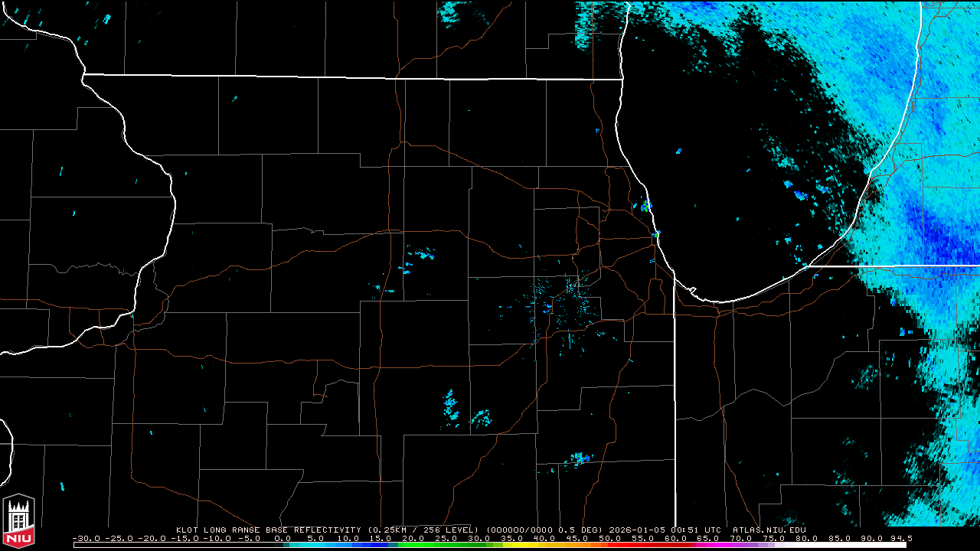Pick the cyan segment of reflectivity color bar

pyautogui.click(x=322, y=545)
